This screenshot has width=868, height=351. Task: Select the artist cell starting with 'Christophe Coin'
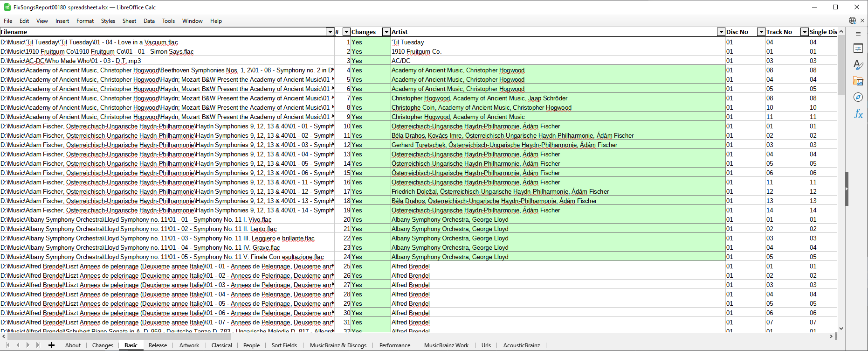point(558,107)
